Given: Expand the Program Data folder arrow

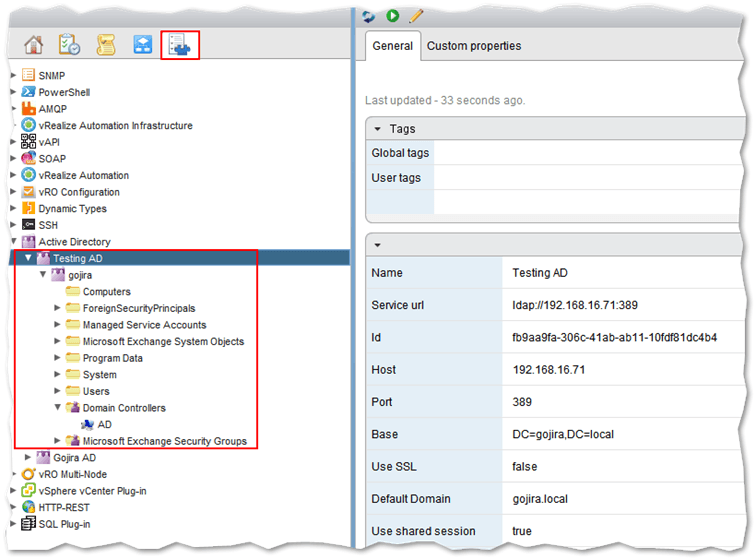Looking at the screenshot, I should [57, 357].
